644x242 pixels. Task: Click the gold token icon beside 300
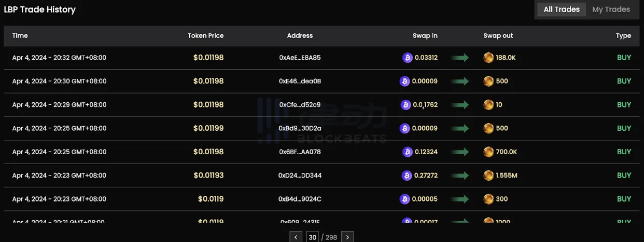(488, 199)
